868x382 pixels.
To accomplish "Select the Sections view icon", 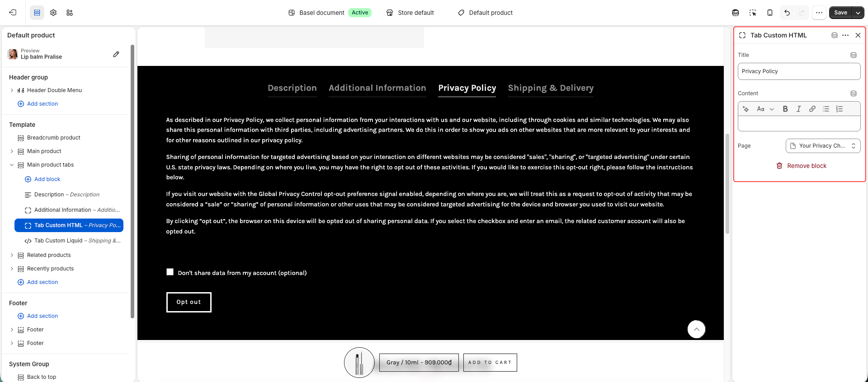I will click(x=37, y=13).
